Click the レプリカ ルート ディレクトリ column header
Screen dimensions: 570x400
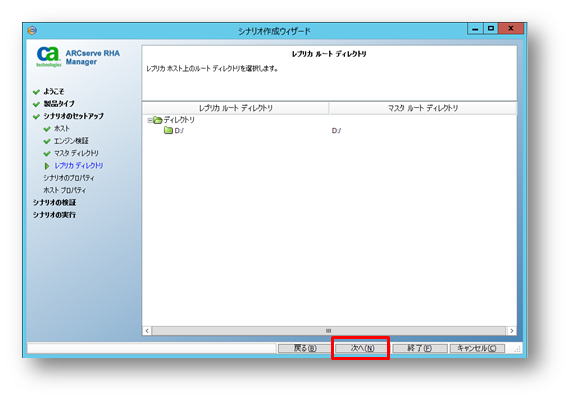236,108
